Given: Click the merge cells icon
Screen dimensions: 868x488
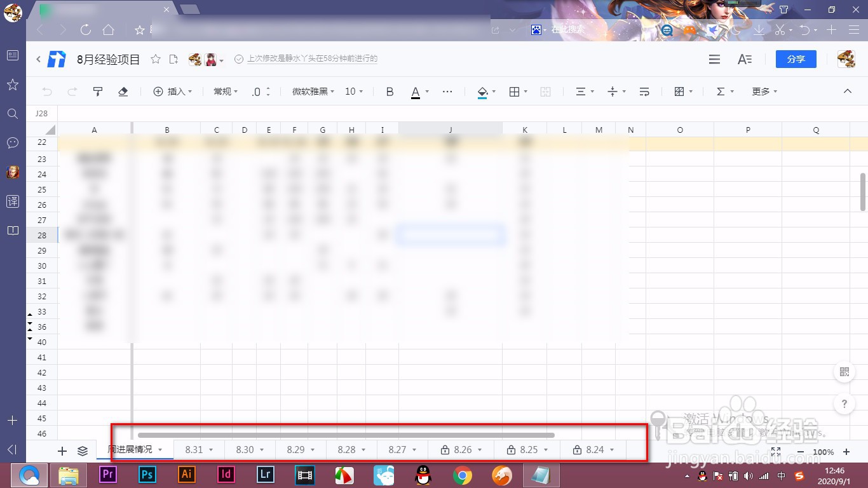Looking at the screenshot, I should [x=545, y=91].
